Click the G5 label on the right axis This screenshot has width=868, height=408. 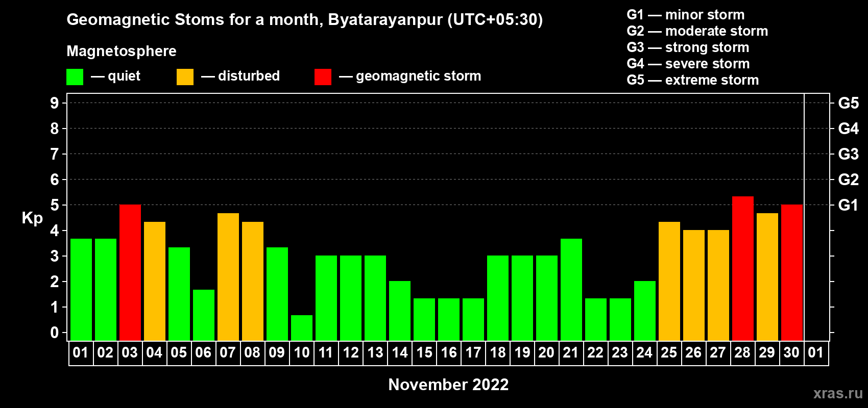click(848, 103)
